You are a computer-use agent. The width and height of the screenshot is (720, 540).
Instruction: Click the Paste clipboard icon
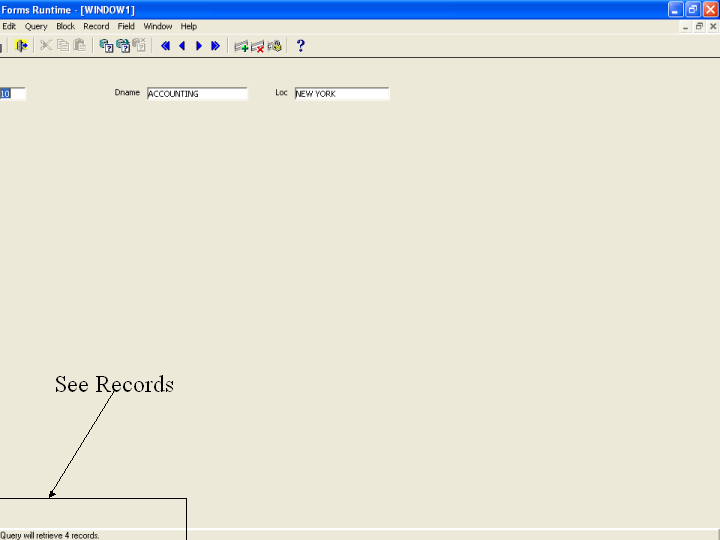[79, 45]
